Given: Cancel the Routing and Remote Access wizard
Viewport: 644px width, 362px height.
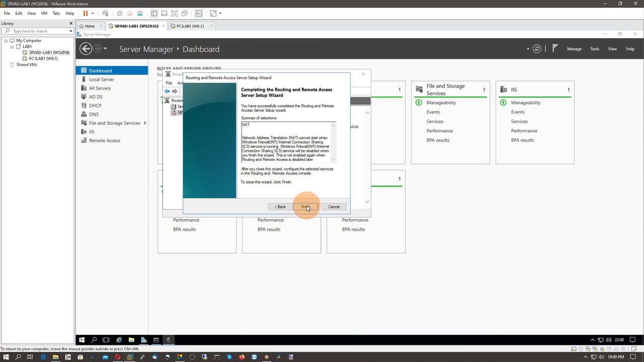Looking at the screenshot, I should (334, 207).
